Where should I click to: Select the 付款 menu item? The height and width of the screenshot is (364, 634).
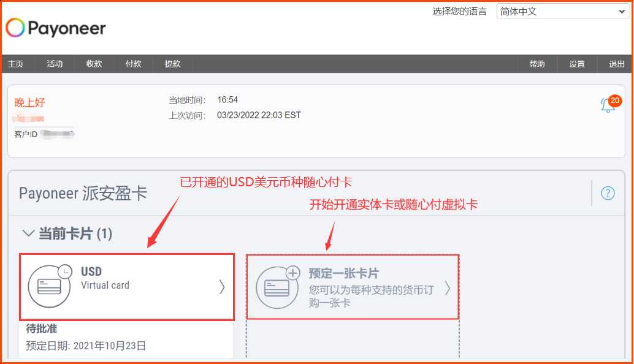coord(134,64)
